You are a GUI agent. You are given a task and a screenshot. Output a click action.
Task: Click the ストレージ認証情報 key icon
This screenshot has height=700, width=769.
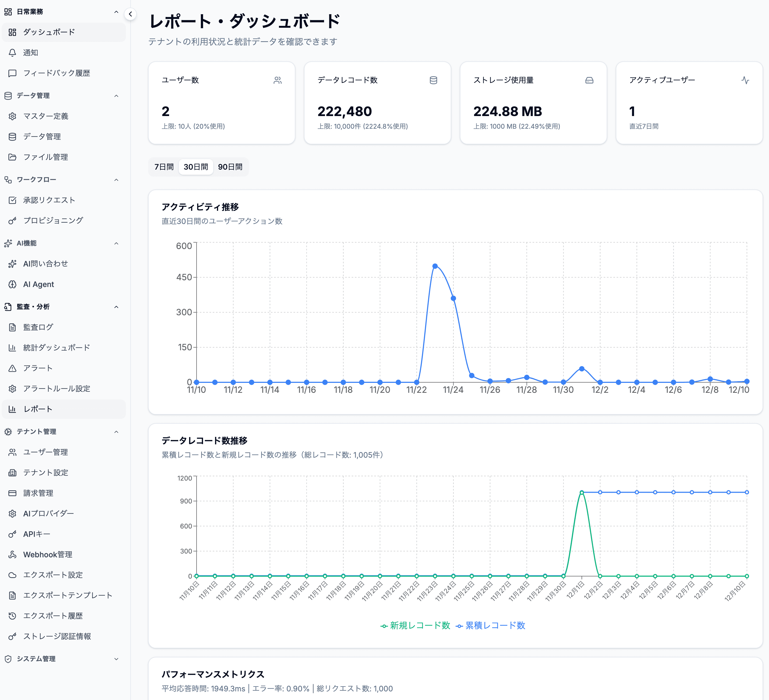click(12, 636)
